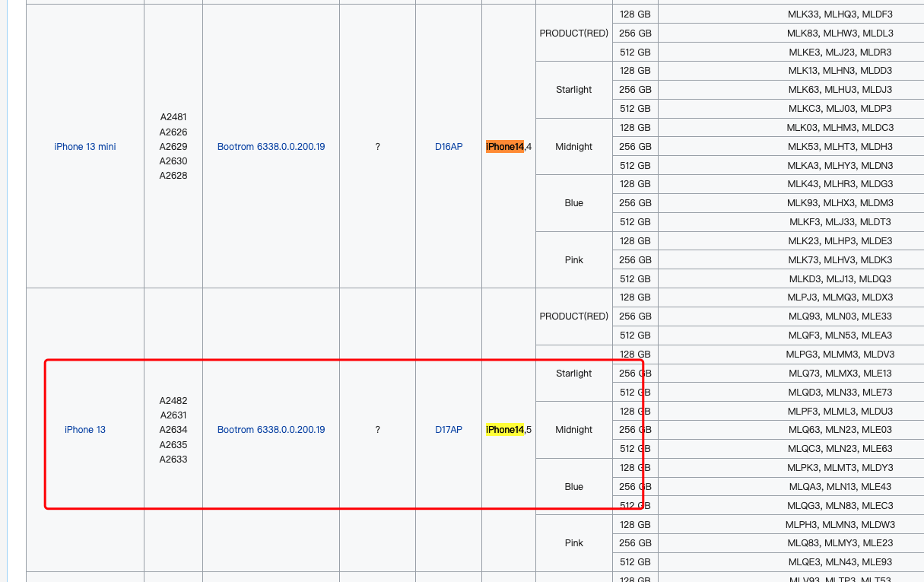Click the MLPH3, MLMN3, MLDW3 cell
This screenshot has height=582, width=924.
pyautogui.click(x=840, y=525)
